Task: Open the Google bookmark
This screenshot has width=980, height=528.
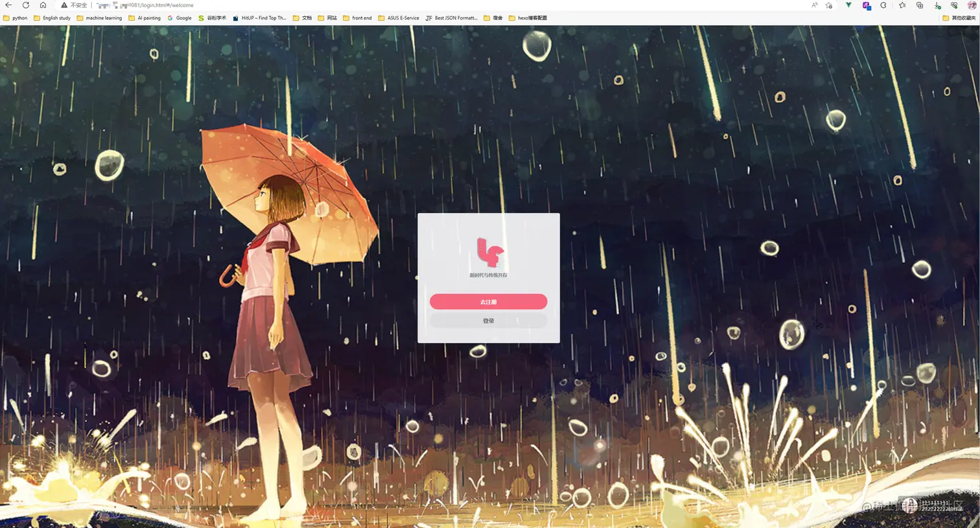Action: [180, 18]
